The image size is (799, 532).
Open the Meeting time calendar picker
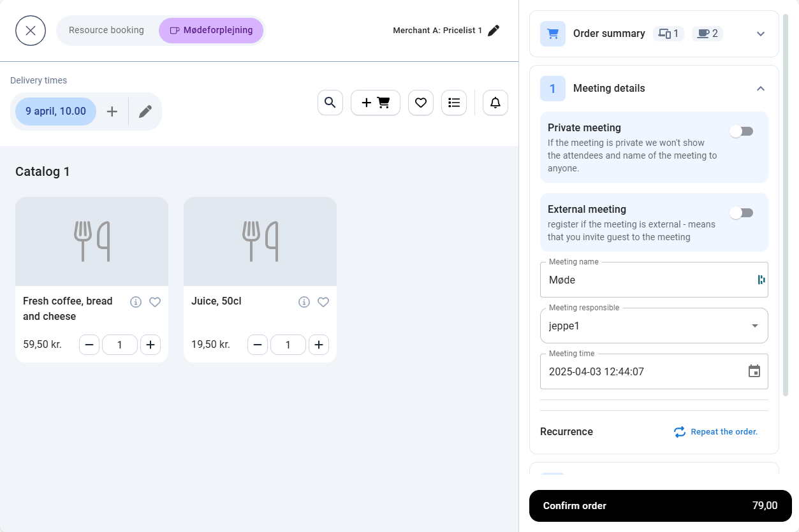click(754, 371)
